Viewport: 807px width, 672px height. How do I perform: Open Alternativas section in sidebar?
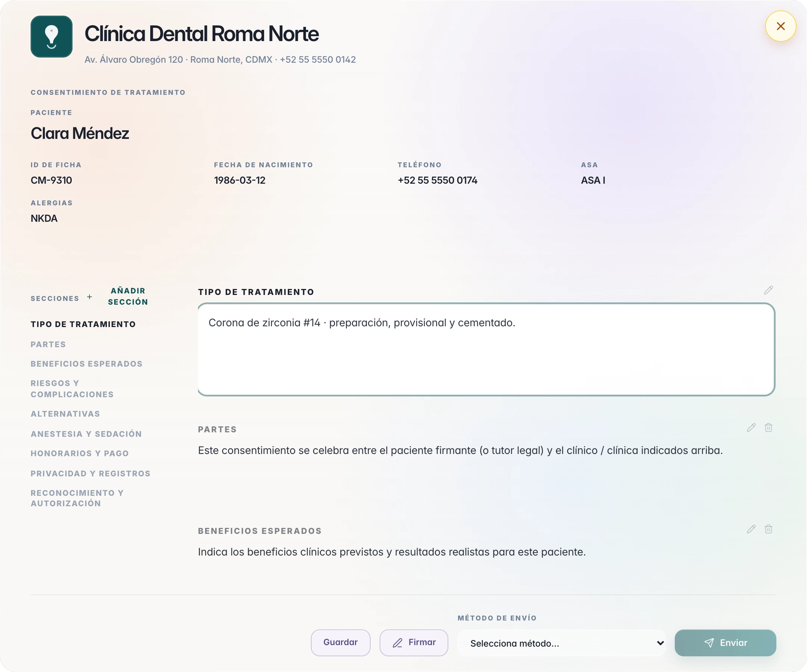65,414
